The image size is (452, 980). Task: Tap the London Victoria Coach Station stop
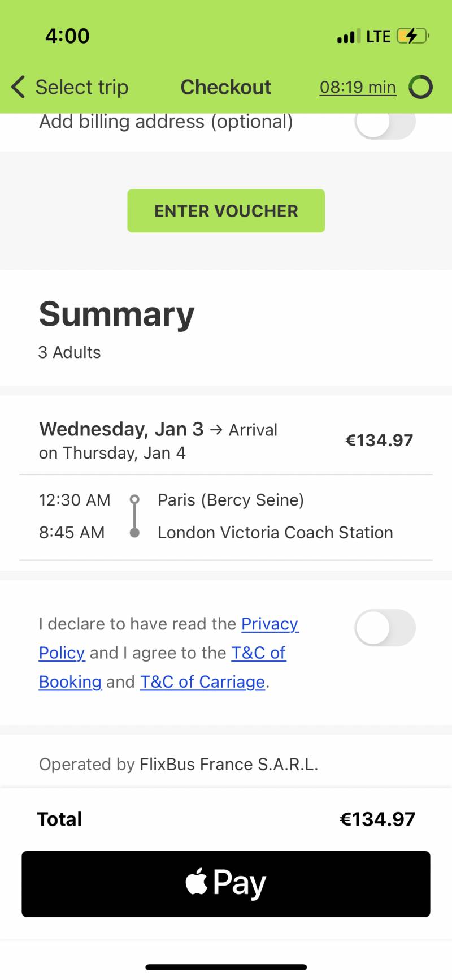pyautogui.click(x=275, y=533)
